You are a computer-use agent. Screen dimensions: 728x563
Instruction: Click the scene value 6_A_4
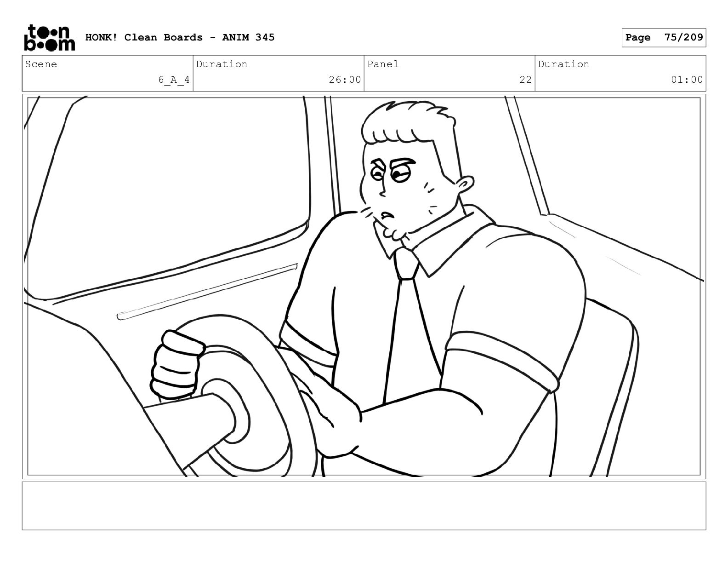click(174, 80)
